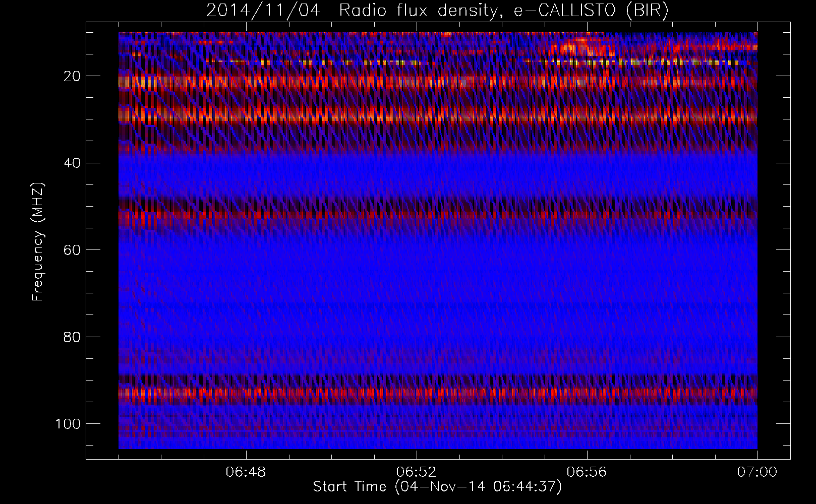Click the 06:48 time tick label

click(x=246, y=472)
